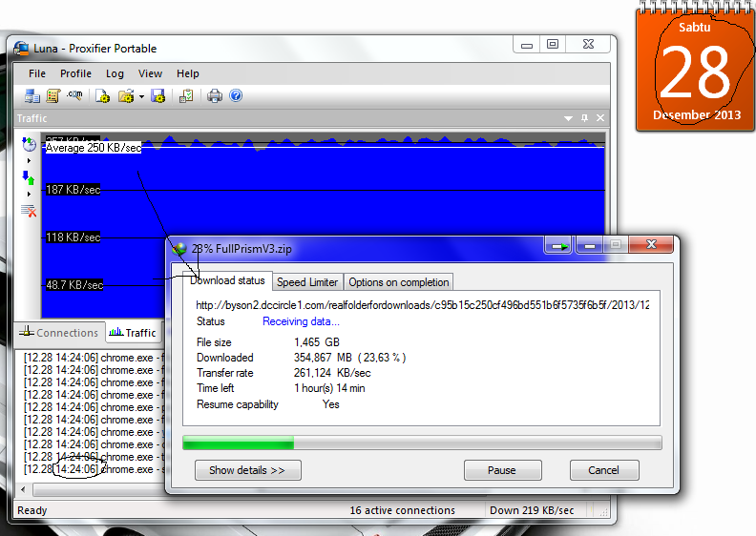Screen dimensions: 756x536
Task: Switch to the Connections tab
Action: [61, 333]
